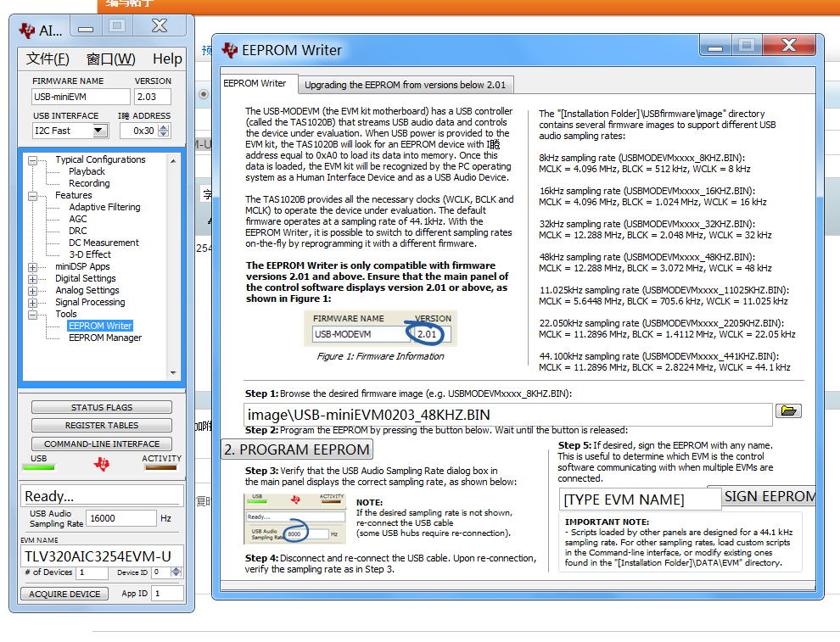Click the VERSION field showing 2.03
Image resolution: width=840 pixels, height=642 pixels.
click(153, 97)
